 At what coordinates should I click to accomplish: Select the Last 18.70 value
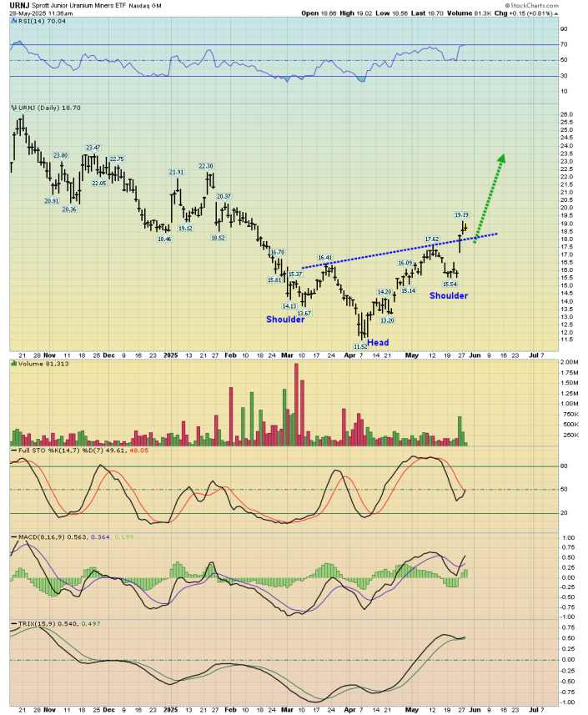(x=427, y=13)
